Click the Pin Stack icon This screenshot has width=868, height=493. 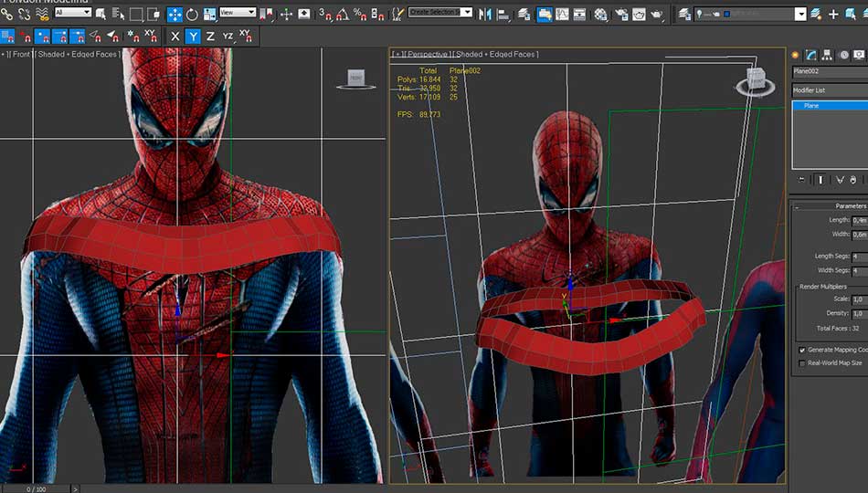click(802, 180)
